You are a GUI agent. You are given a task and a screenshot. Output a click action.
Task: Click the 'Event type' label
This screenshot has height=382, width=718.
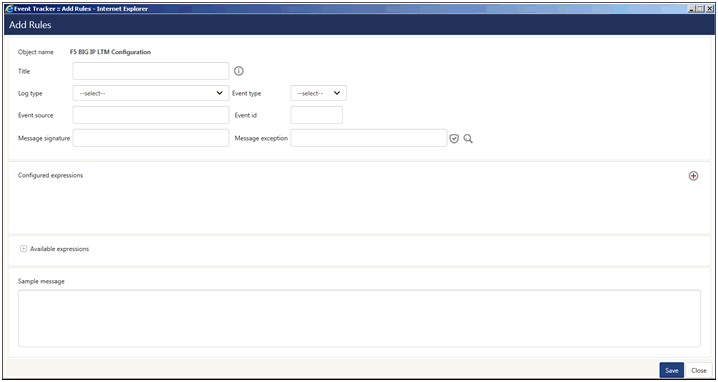(x=246, y=93)
